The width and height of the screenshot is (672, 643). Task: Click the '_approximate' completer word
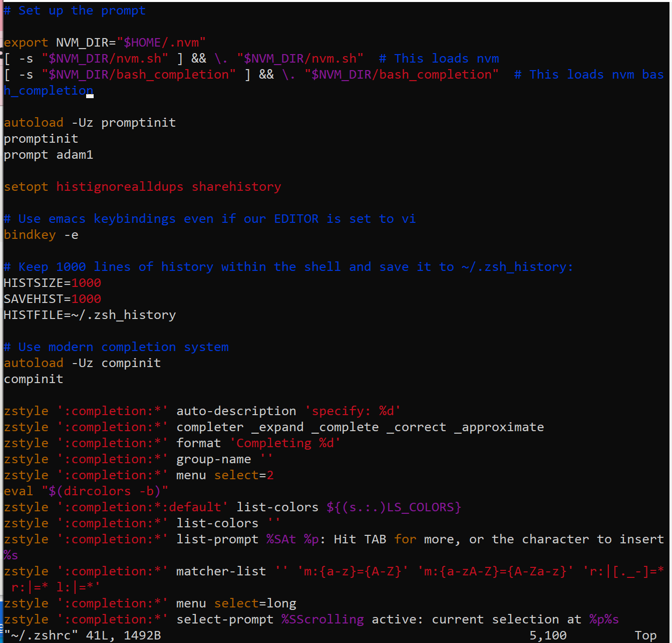tap(499, 427)
